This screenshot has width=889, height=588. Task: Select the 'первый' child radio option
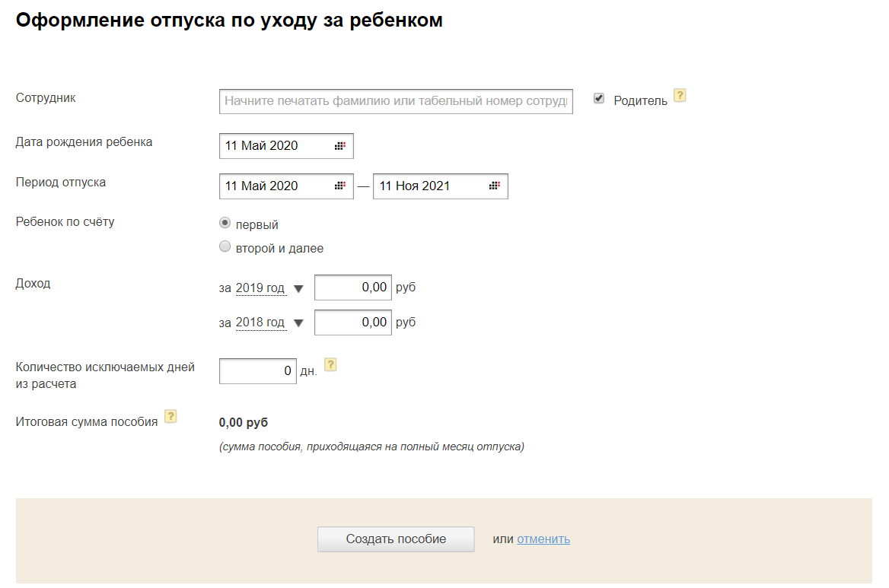tap(225, 224)
